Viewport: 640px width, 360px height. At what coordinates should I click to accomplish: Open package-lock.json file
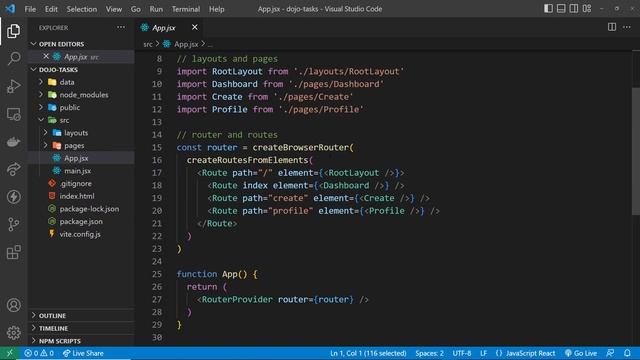pyautogui.click(x=89, y=209)
